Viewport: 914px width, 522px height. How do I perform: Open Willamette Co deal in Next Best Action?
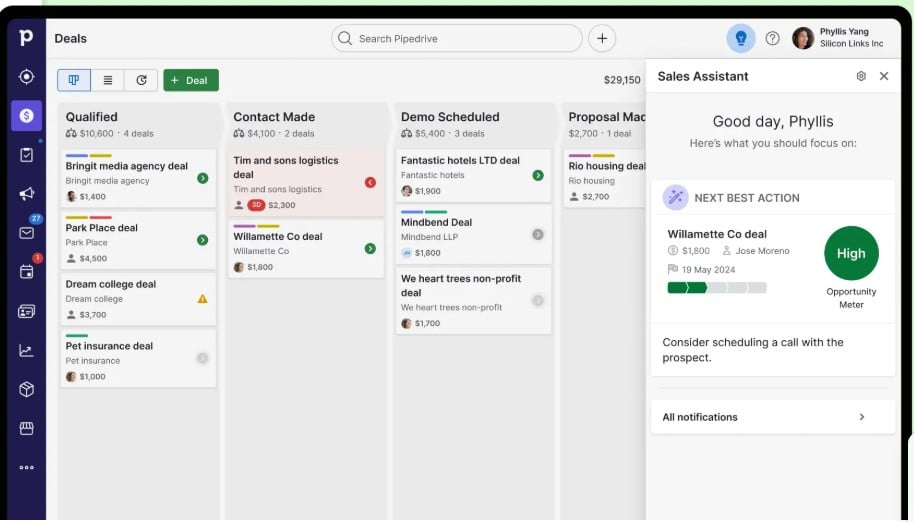717,234
